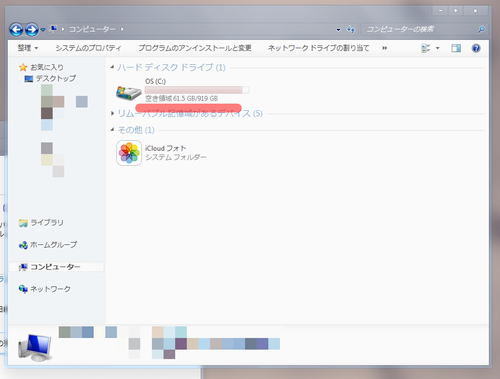Toggle the preview pane icon
This screenshot has width=500, height=379.
coord(456,48)
